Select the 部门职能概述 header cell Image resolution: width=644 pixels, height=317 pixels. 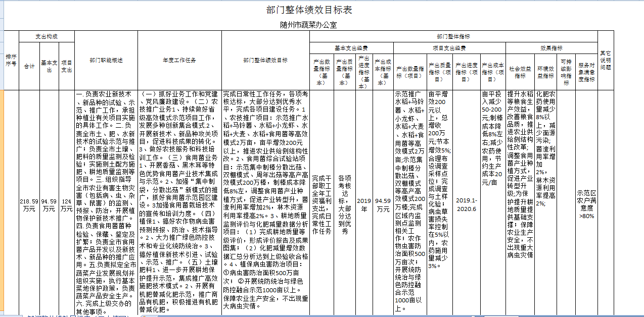pyautogui.click(x=106, y=60)
